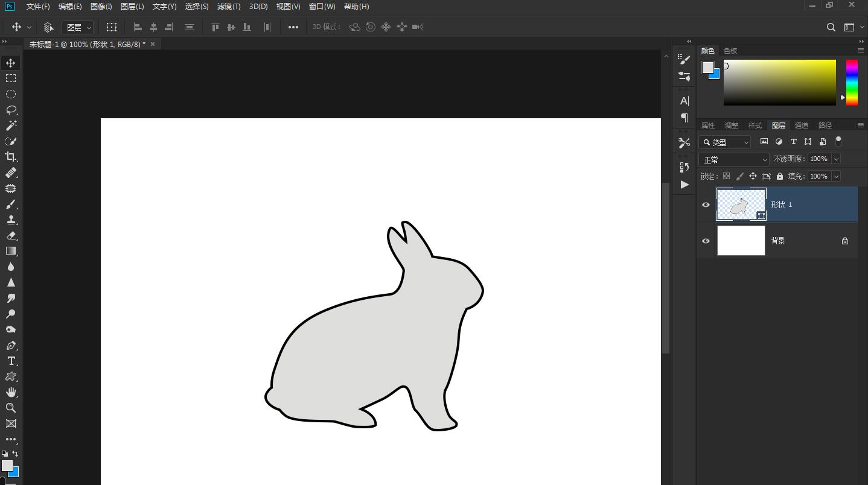Switch to the 通道 tab
Screen dimensions: 868x485
click(x=801, y=125)
